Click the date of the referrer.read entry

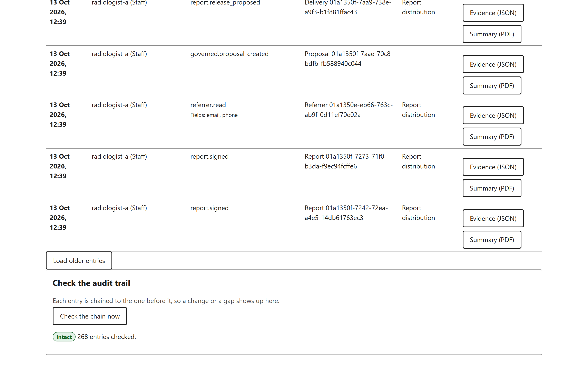click(x=60, y=115)
